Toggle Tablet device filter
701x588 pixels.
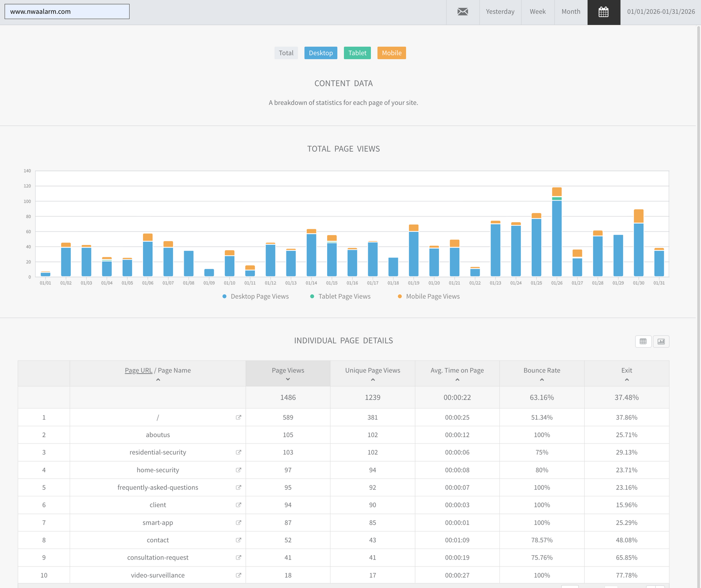tap(357, 53)
